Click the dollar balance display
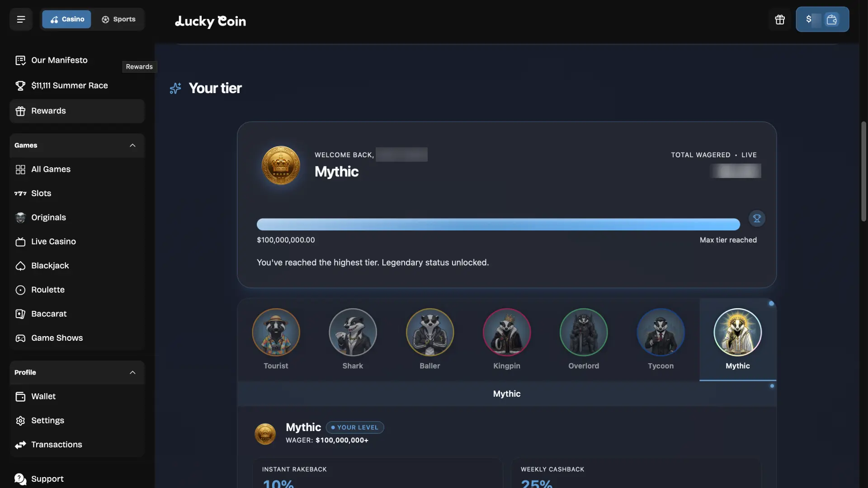Viewport: 868px width, 488px height. 813,19
